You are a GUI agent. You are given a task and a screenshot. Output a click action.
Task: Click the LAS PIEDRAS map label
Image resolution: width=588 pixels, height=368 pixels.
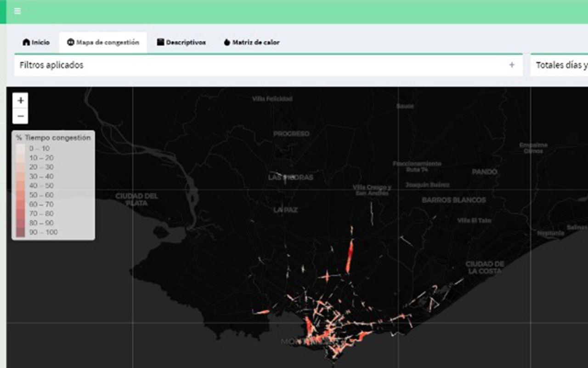pos(291,178)
